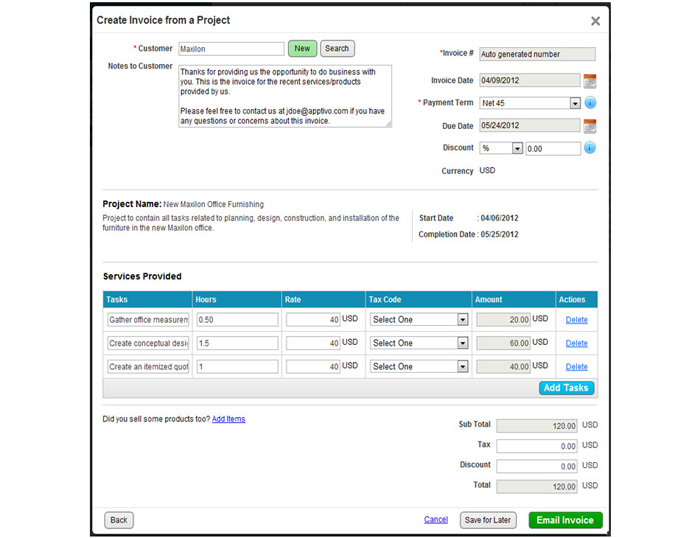Open the Due Date calendar picker
Image resolution: width=700 pixels, height=538 pixels.
click(590, 126)
